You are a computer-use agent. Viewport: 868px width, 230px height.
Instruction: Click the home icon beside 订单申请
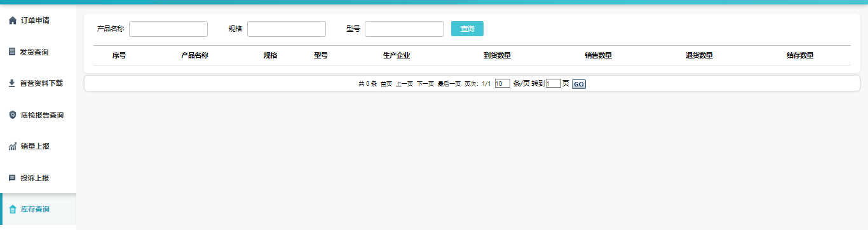(12, 20)
